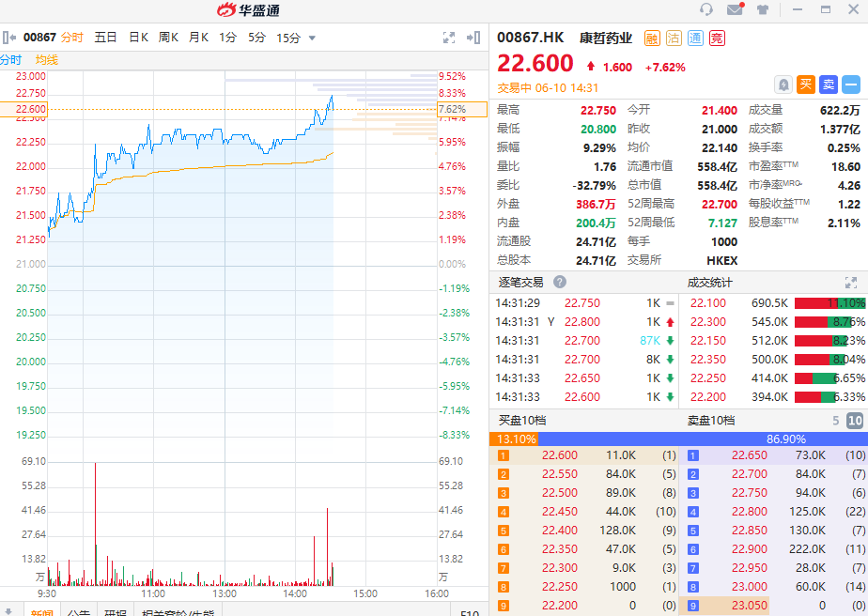Click the orange 13.10% bid ratio bar
868x616 pixels.
514,439
